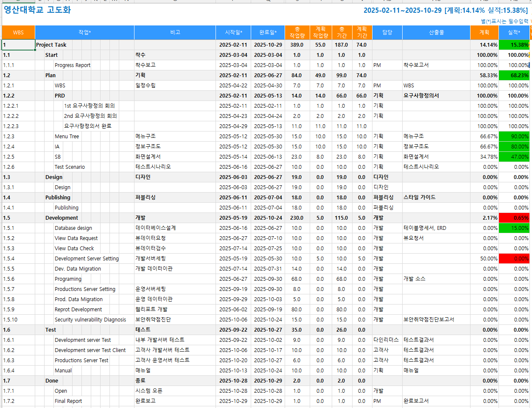Viewport: 532px width, 408px height.
Task: Click the 담당 column header
Action: tap(387, 32)
